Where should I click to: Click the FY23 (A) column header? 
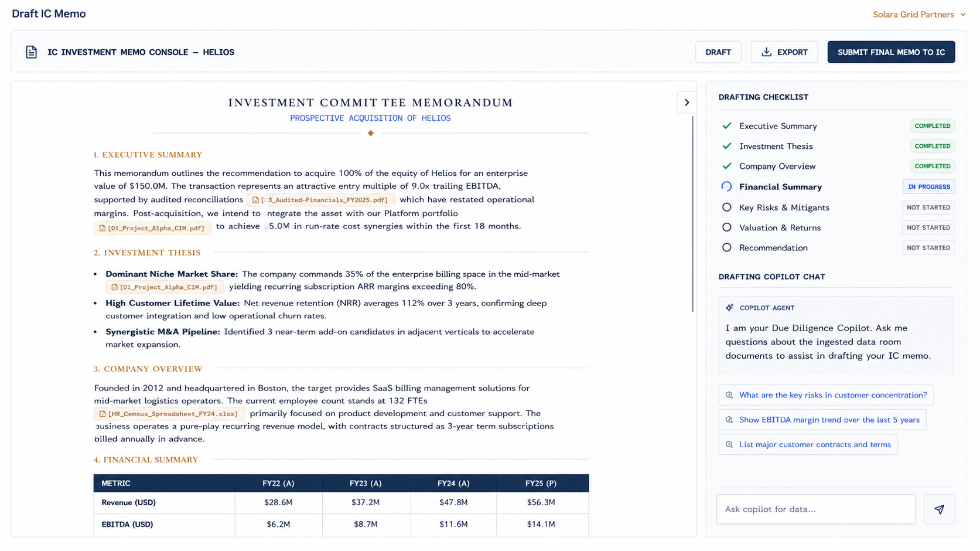[366, 483]
